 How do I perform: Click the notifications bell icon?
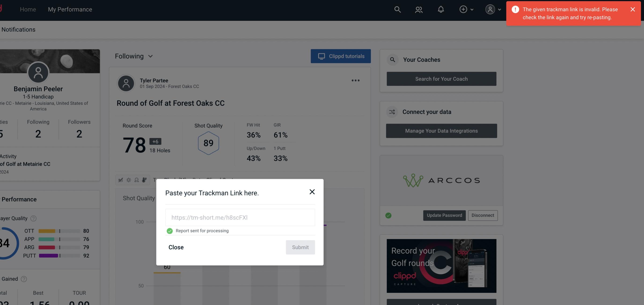441,9
